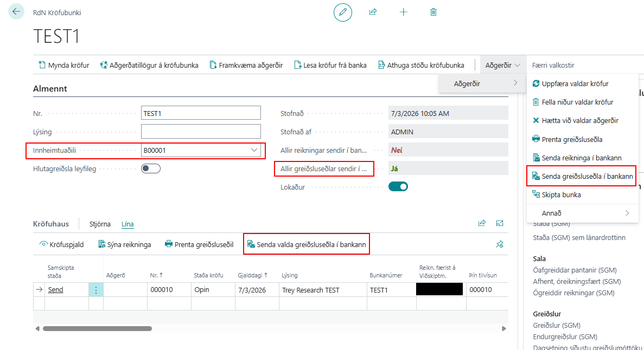The width and height of the screenshot is (644, 350).
Task: Click three-dot row menu for line 000010
Action: pos(95,290)
